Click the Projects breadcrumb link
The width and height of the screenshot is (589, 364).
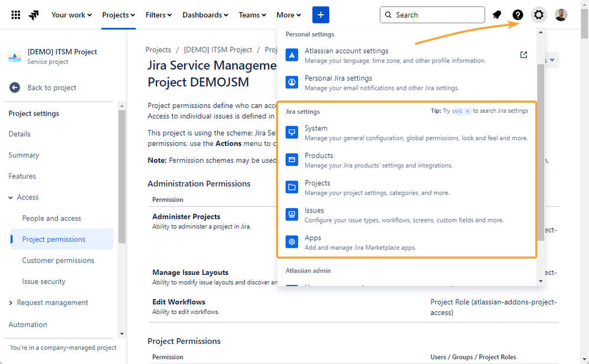(158, 50)
